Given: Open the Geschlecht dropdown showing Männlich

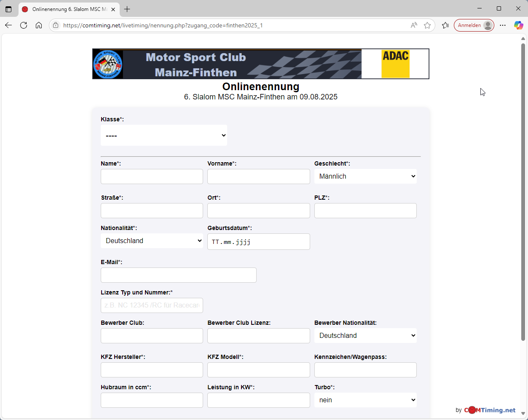Looking at the screenshot, I should [x=365, y=176].
